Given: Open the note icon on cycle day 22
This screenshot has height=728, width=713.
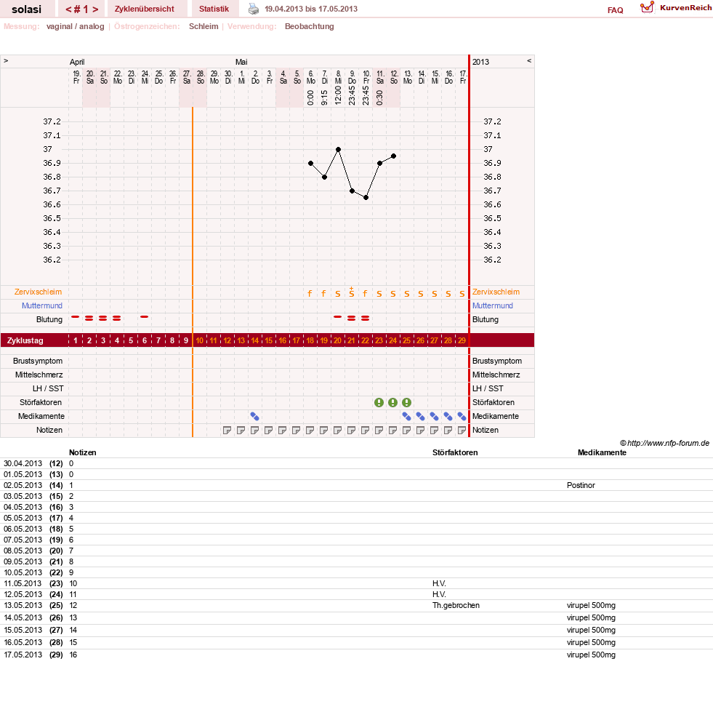Looking at the screenshot, I should [x=365, y=431].
